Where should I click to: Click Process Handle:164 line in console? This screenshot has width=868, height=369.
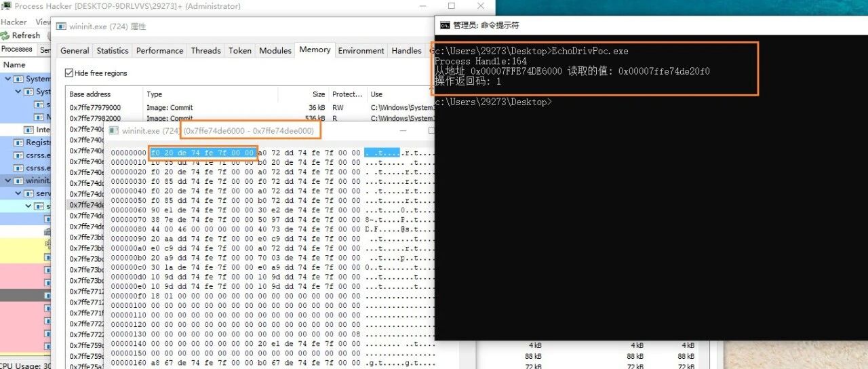(x=481, y=61)
